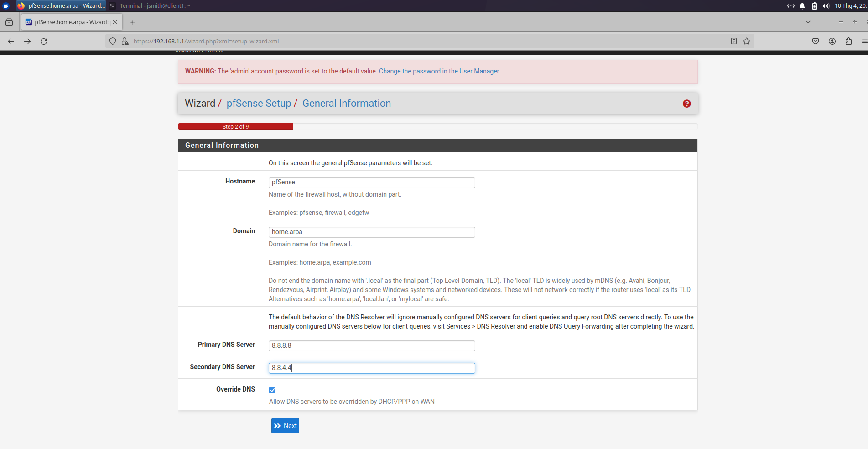868x449 pixels.
Task: Focus the Secondary DNS Server field
Action: coord(372,368)
